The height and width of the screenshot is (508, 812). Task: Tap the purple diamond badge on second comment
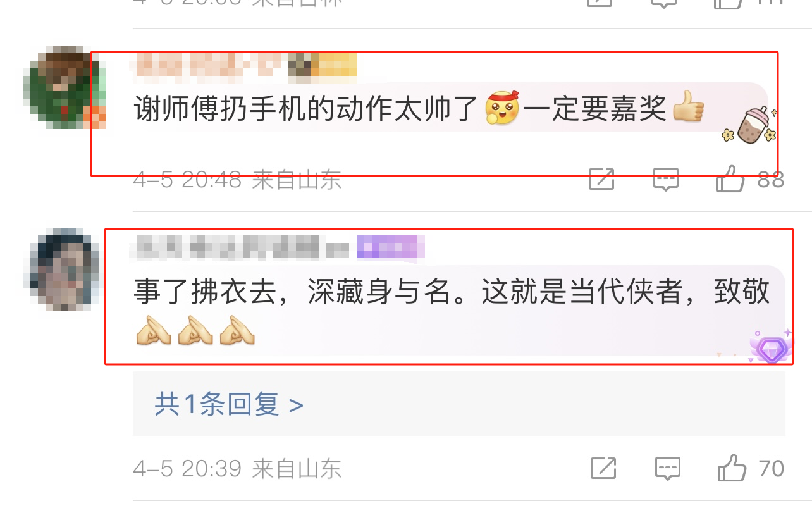pos(771,347)
